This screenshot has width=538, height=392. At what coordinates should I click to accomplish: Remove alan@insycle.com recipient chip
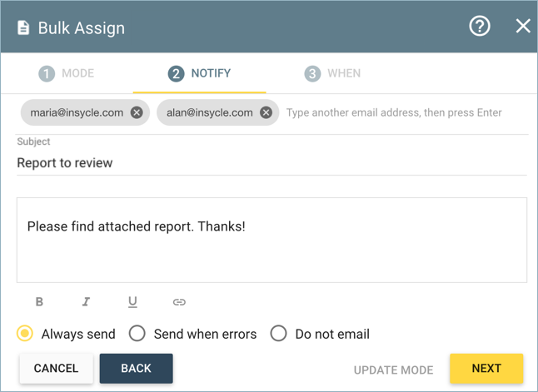[x=266, y=112]
